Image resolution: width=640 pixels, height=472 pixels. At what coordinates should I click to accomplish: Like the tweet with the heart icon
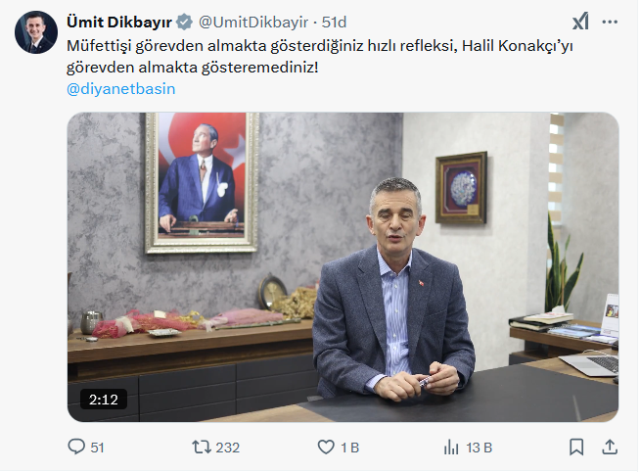[326, 447]
